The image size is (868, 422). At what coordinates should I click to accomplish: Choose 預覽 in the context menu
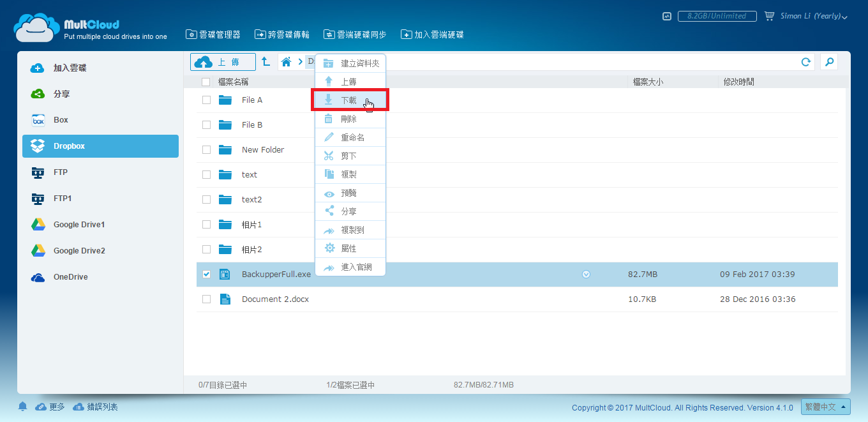[x=350, y=193]
